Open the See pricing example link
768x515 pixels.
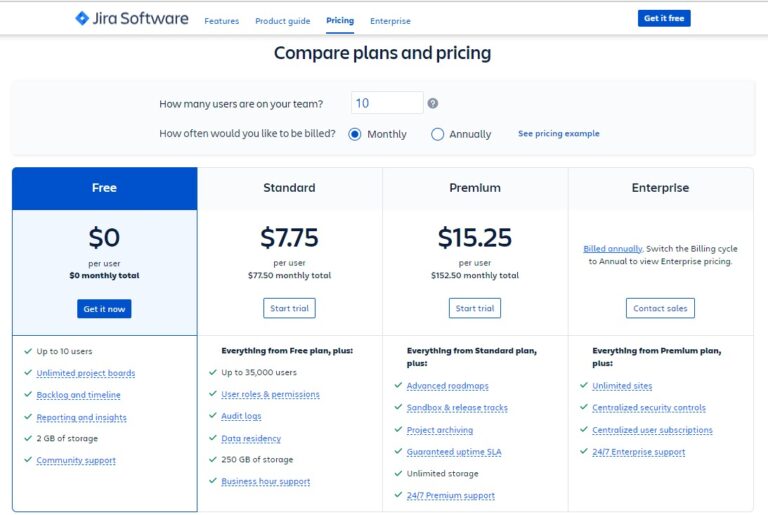[559, 134]
